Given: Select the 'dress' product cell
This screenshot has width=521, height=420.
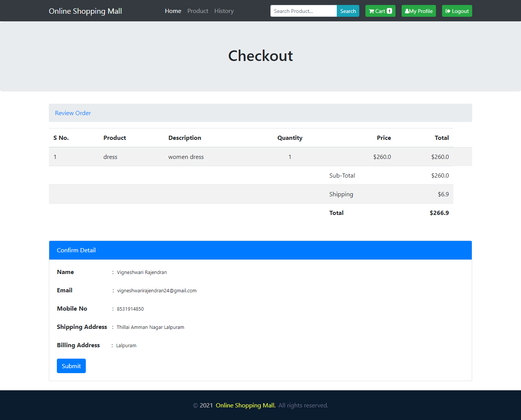Looking at the screenshot, I should [x=110, y=157].
